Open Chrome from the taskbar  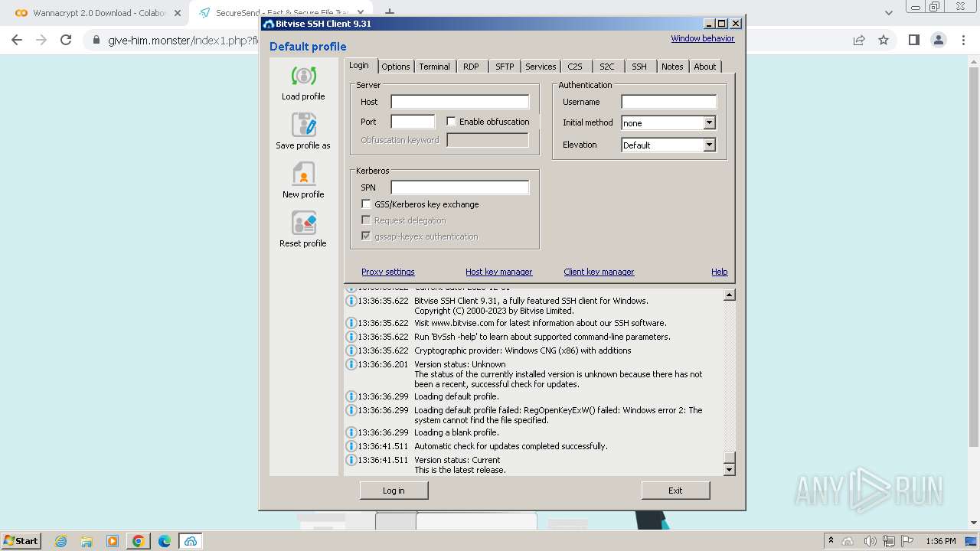click(x=139, y=541)
